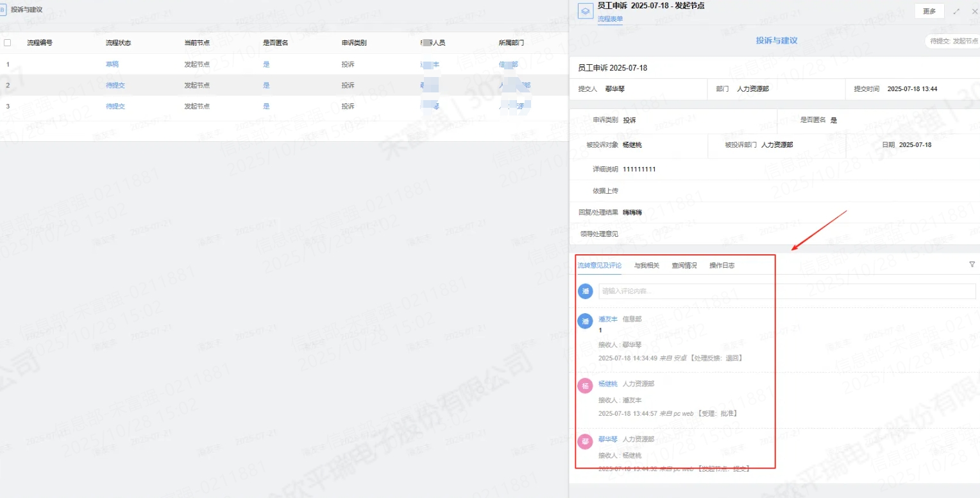Click 杨继桃's pink avatar icon
The image size is (980, 498).
[585, 386]
